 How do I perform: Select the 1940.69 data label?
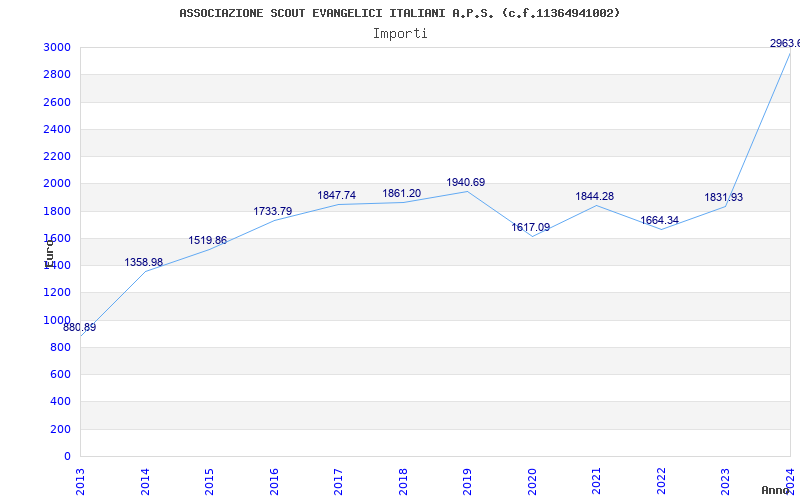click(x=466, y=183)
